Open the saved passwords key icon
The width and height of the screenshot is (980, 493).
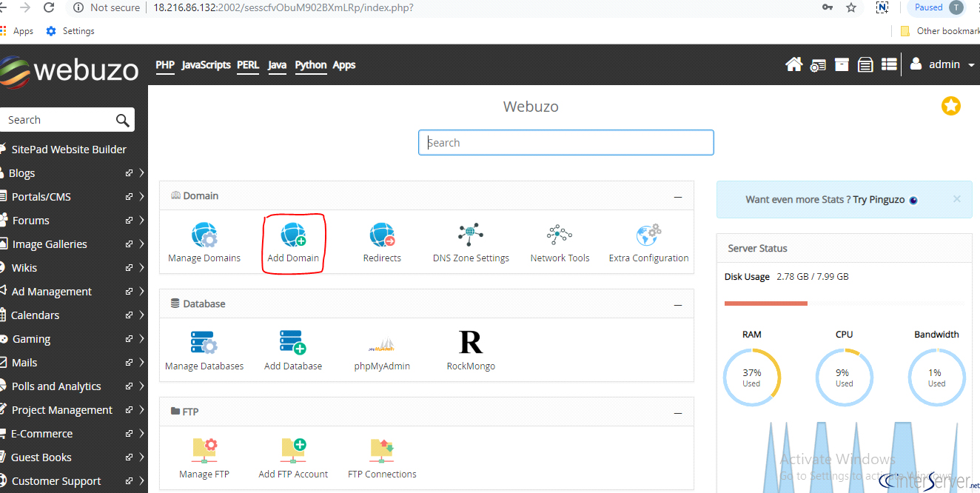(x=828, y=7)
